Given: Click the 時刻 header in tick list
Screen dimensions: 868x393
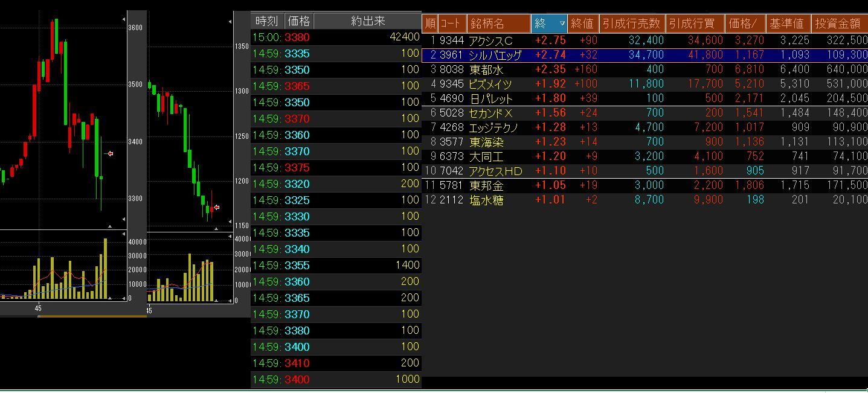Looking at the screenshot, I should pos(266,21).
